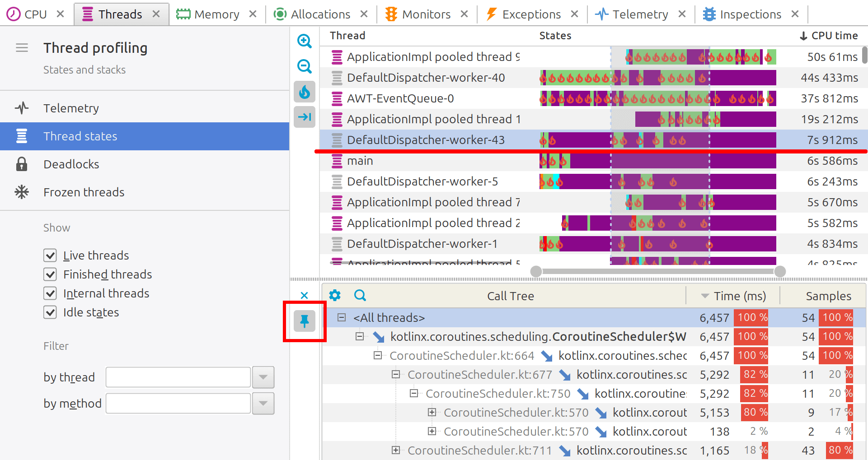Select the AWT-EventQueue-0 thread row
This screenshot has height=460, width=868.
click(593, 98)
